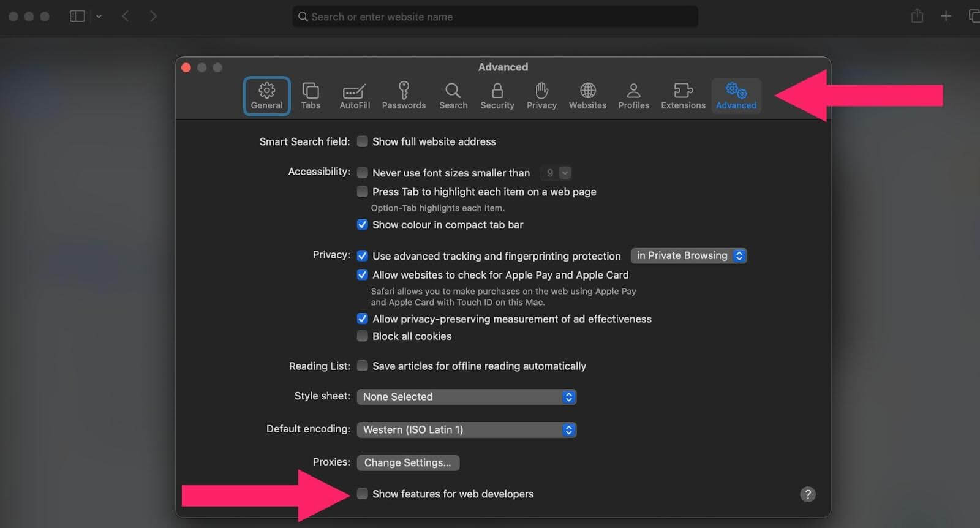Enable Show full website address
980x528 pixels.
coord(363,141)
